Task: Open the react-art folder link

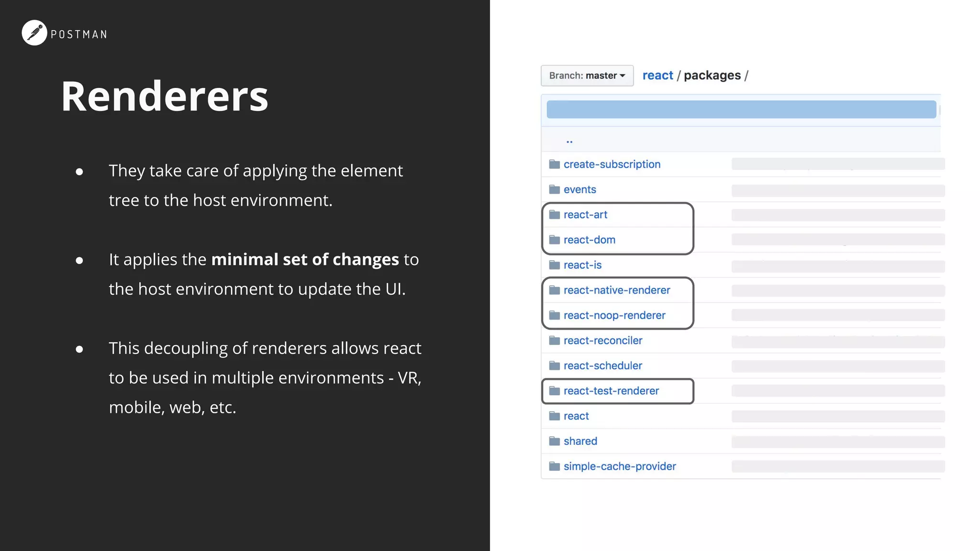Action: (585, 215)
